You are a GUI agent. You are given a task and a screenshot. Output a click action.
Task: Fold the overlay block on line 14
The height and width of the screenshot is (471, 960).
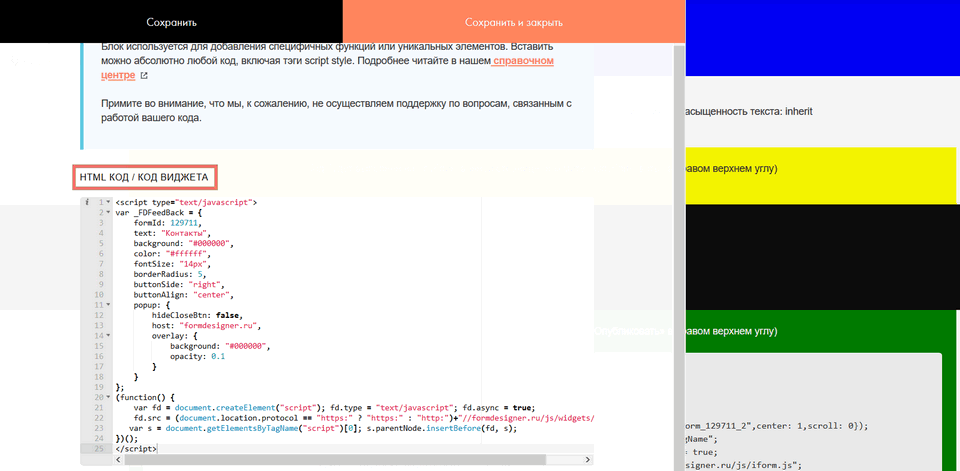(x=108, y=336)
